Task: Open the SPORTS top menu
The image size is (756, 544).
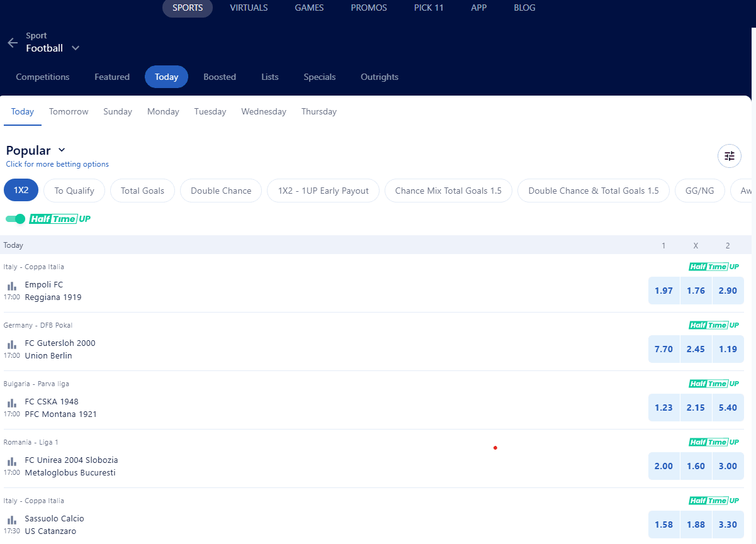Action: 188,8
